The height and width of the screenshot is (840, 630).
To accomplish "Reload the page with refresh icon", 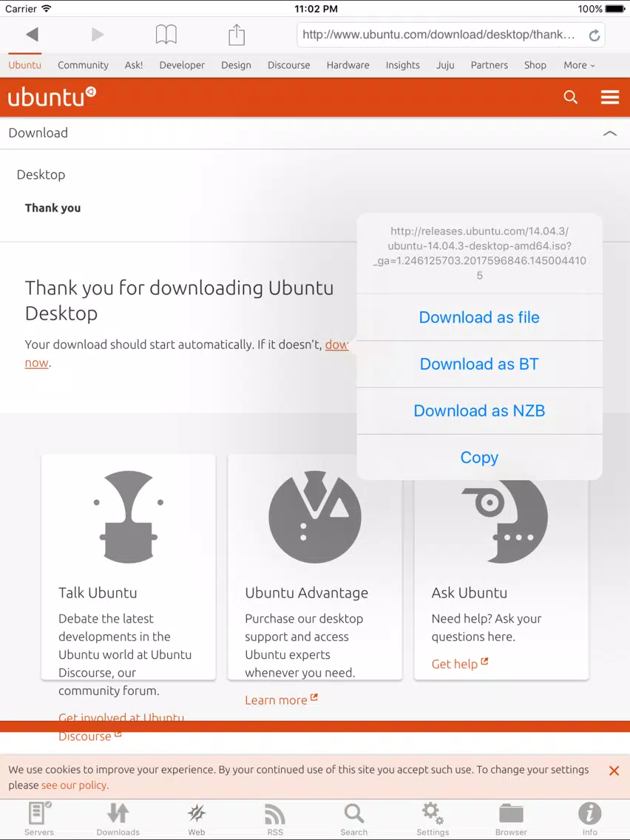I will 594,35.
